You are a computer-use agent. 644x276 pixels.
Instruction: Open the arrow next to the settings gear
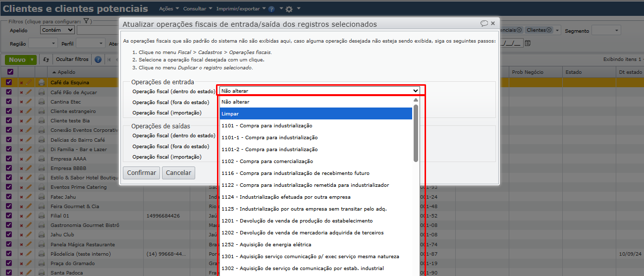[x=299, y=9]
